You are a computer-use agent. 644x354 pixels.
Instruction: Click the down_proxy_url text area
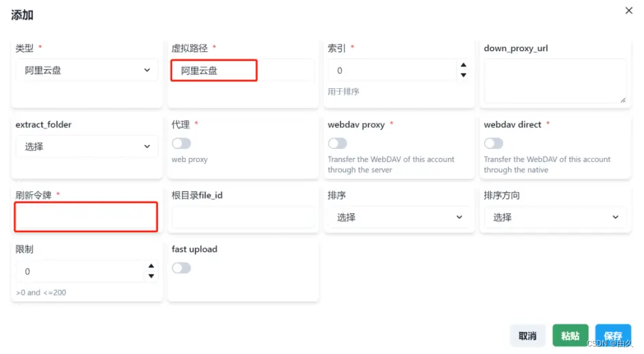click(554, 81)
